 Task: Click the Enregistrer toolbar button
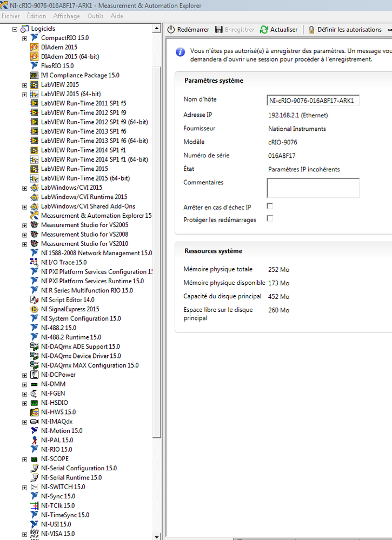tap(235, 30)
